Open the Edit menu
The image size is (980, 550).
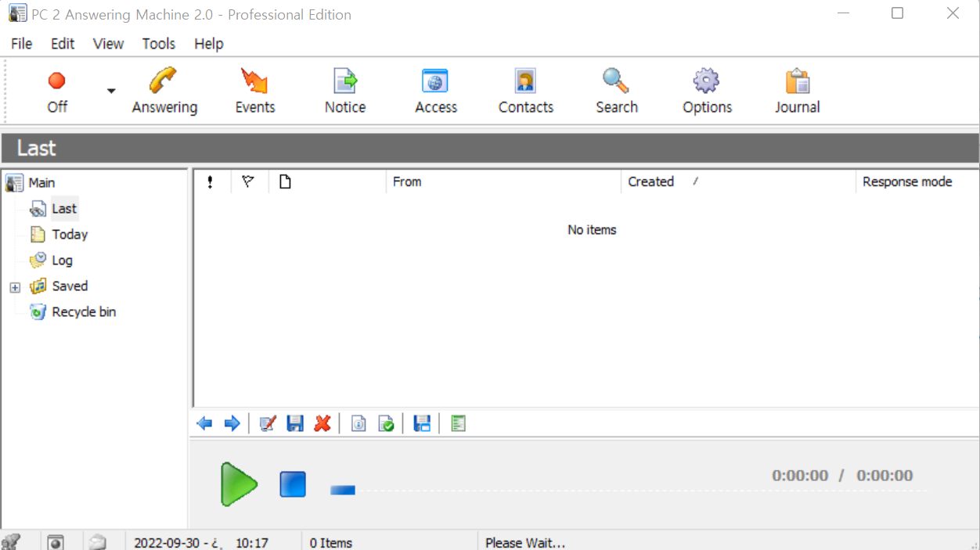coord(63,44)
